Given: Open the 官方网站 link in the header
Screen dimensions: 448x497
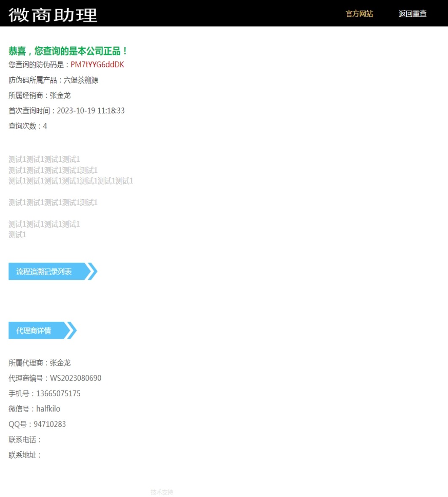Looking at the screenshot, I should (359, 14).
